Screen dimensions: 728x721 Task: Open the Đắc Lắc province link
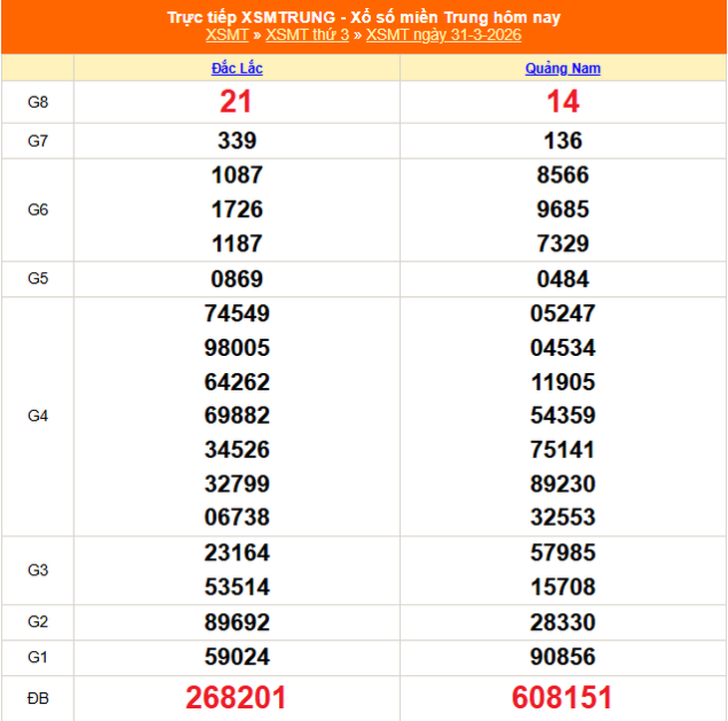[236, 68]
